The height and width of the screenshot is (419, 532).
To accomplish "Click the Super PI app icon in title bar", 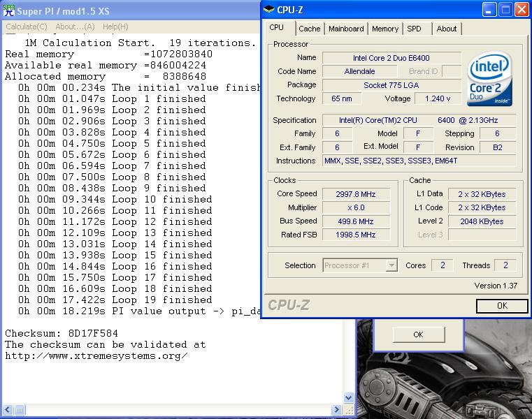I will (9, 10).
